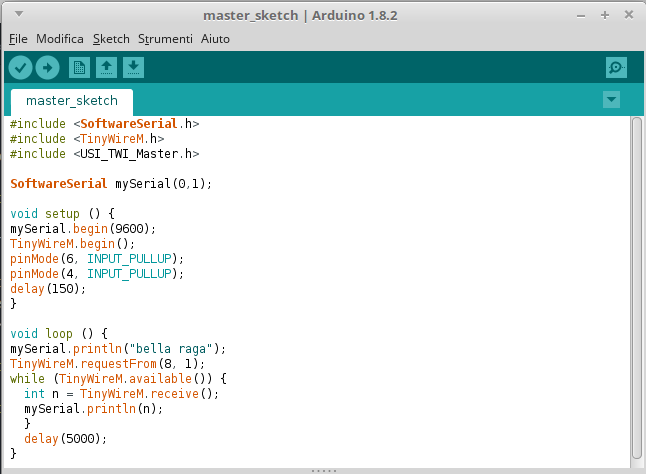
Task: Click the Verify checkmark button
Action: tap(20, 68)
